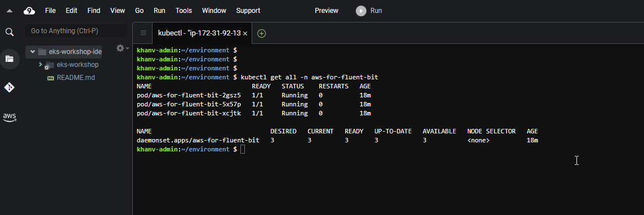This screenshot has width=644, height=215.
Task: Click the Preview button
Action: [x=327, y=11]
